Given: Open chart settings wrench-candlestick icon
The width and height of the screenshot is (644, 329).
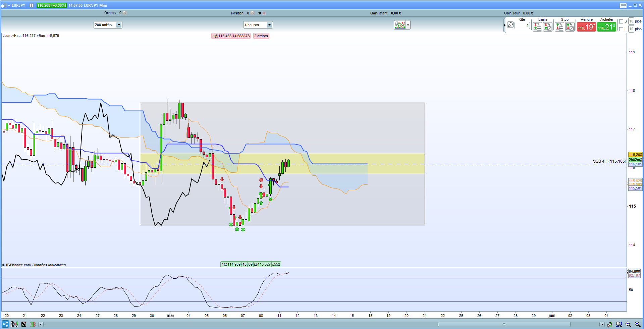Looking at the screenshot, I should 609,324.
